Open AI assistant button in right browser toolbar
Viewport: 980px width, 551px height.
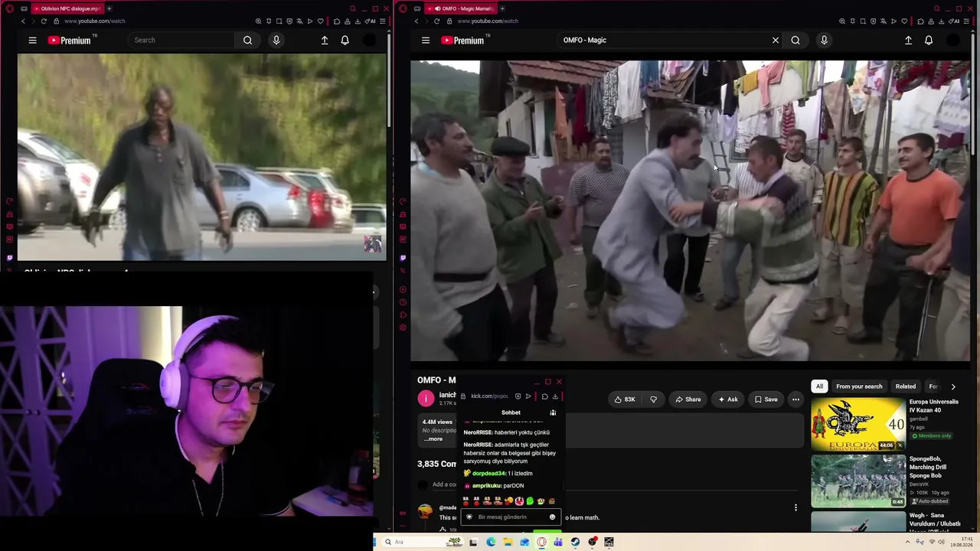point(955,21)
